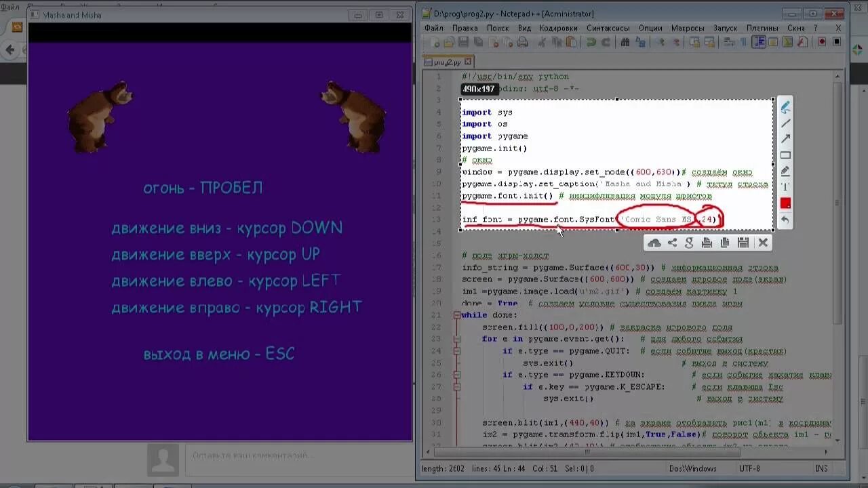The height and width of the screenshot is (488, 868).
Task: Toggle indent guide highlighted toolbar button
Action: click(759, 42)
